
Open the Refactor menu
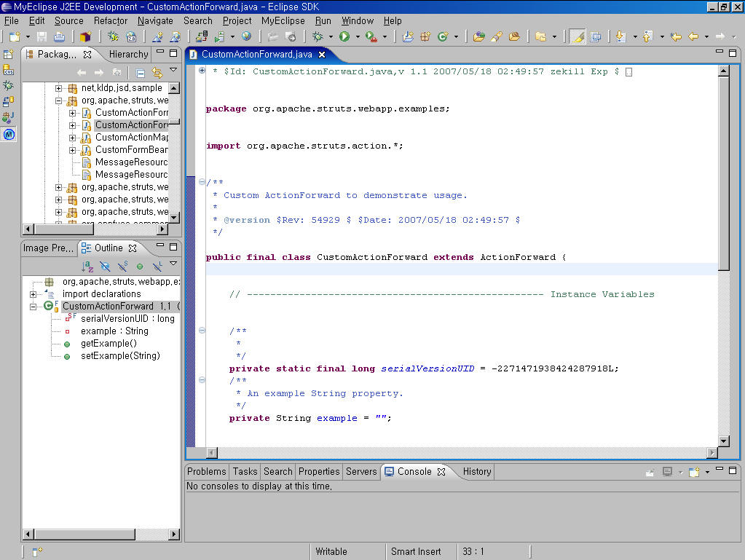pyautogui.click(x=111, y=21)
